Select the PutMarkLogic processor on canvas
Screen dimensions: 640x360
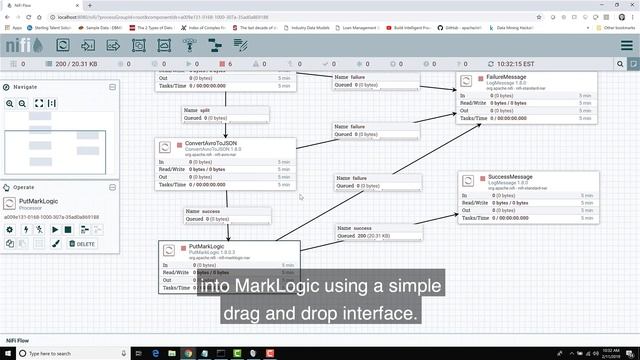(229, 267)
